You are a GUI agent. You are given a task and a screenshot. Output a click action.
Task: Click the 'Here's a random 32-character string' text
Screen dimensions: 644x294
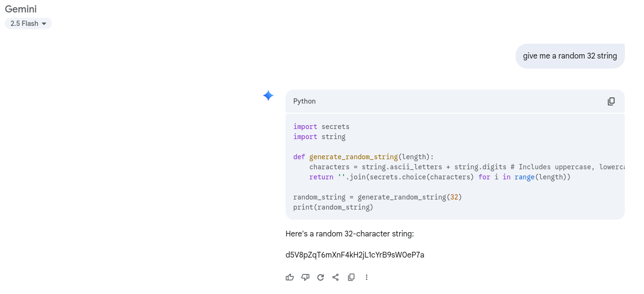click(349, 234)
